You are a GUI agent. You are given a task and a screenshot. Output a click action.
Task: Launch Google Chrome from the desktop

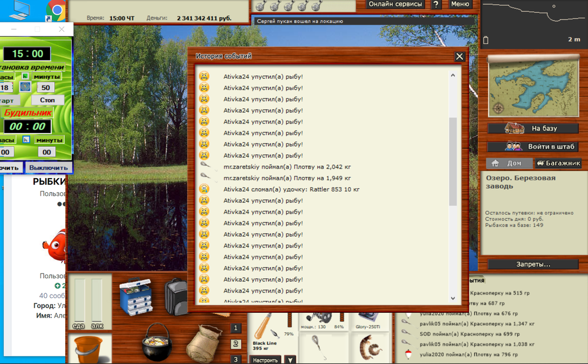click(56, 10)
